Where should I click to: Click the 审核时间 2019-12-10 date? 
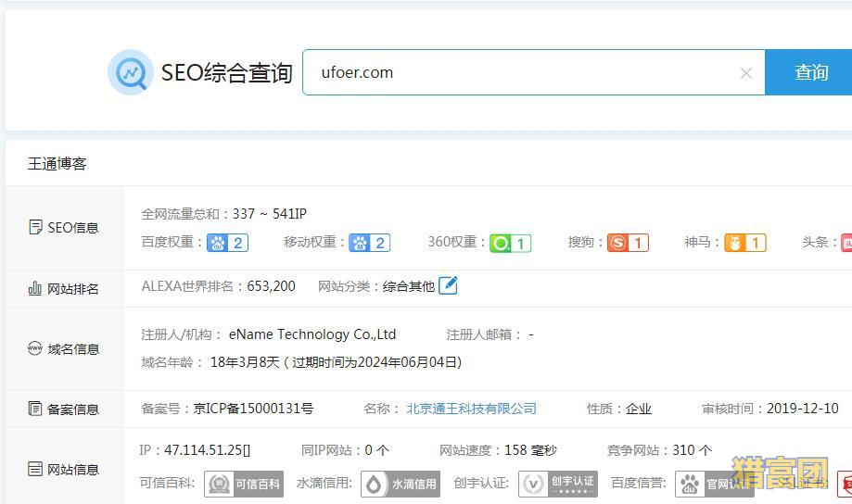click(x=803, y=409)
